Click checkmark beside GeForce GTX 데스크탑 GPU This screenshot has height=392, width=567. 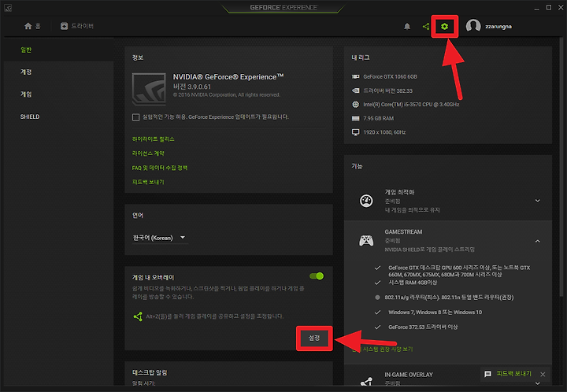coord(377,268)
